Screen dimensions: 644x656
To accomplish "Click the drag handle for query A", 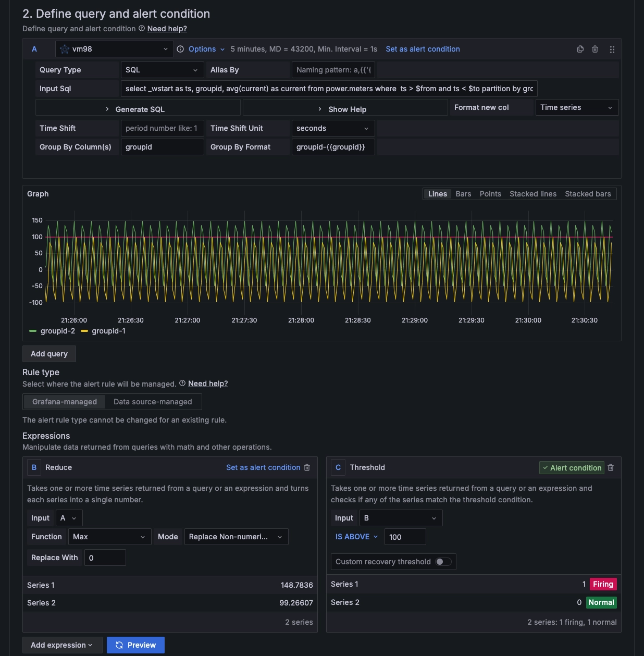I will point(612,49).
